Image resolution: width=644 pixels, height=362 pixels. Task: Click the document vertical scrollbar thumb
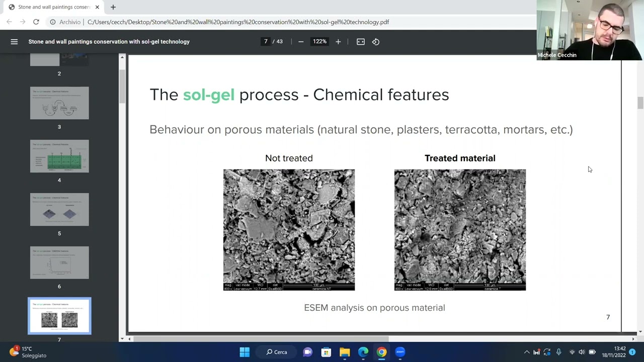[640, 103]
